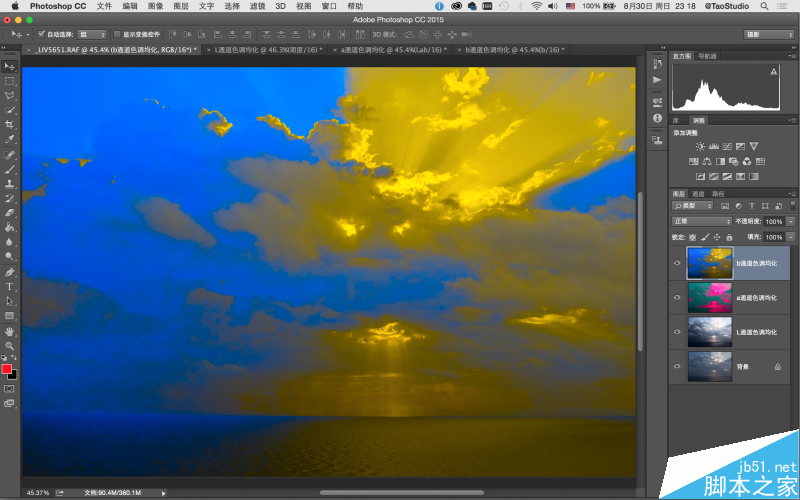
Task: Select the Move tool
Action: pyautogui.click(x=9, y=66)
